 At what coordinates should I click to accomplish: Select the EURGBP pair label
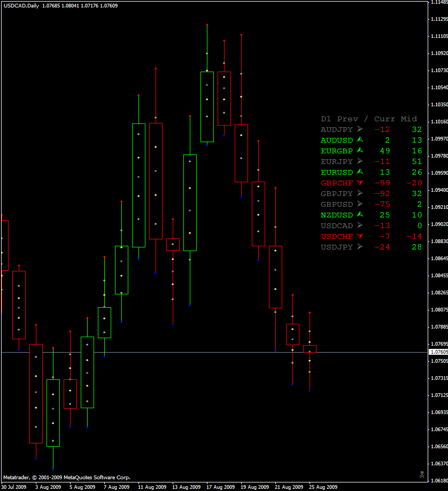[337, 151]
